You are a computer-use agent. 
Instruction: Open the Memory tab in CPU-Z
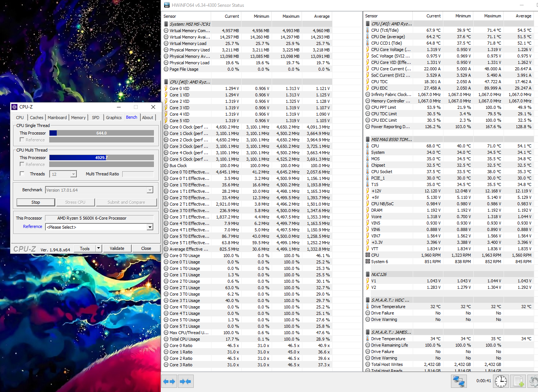pyautogui.click(x=78, y=118)
